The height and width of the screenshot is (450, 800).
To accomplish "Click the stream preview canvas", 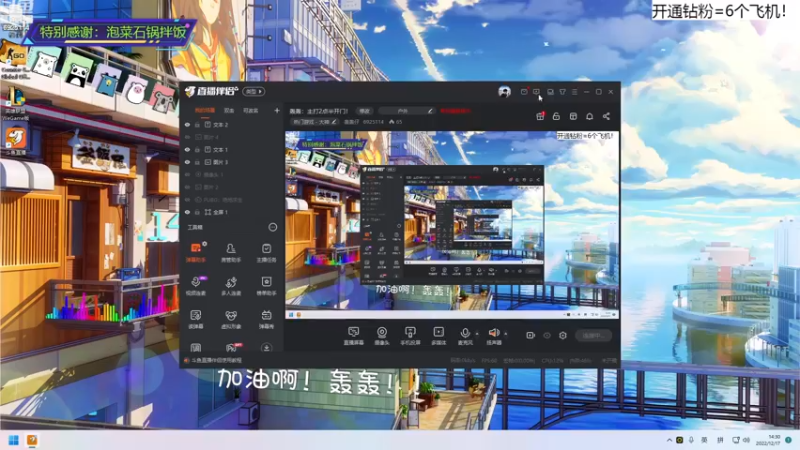I will tap(452, 225).
